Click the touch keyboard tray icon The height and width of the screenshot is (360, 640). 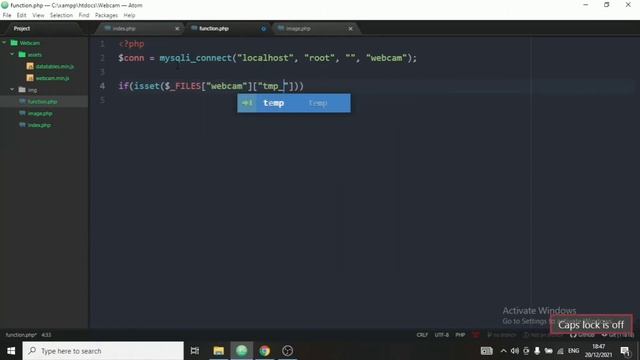coord(487,351)
